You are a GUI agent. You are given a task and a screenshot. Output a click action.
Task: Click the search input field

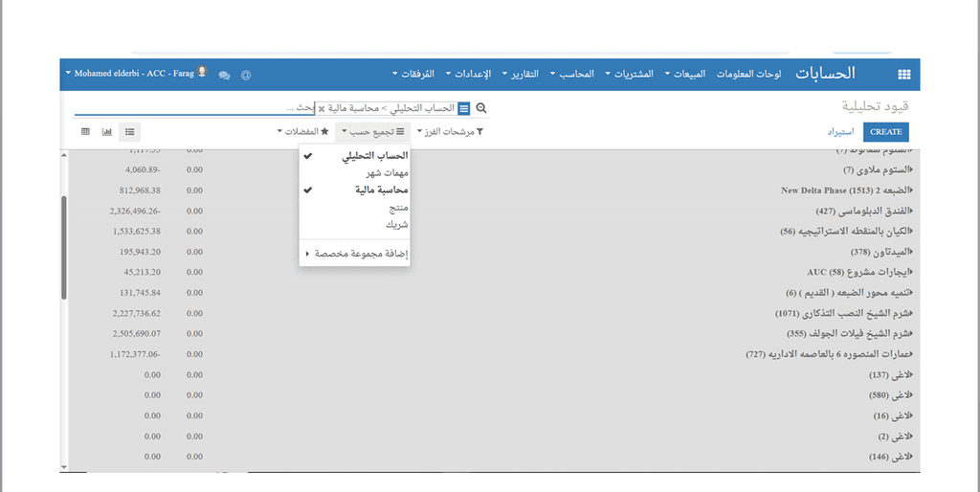tap(193, 108)
